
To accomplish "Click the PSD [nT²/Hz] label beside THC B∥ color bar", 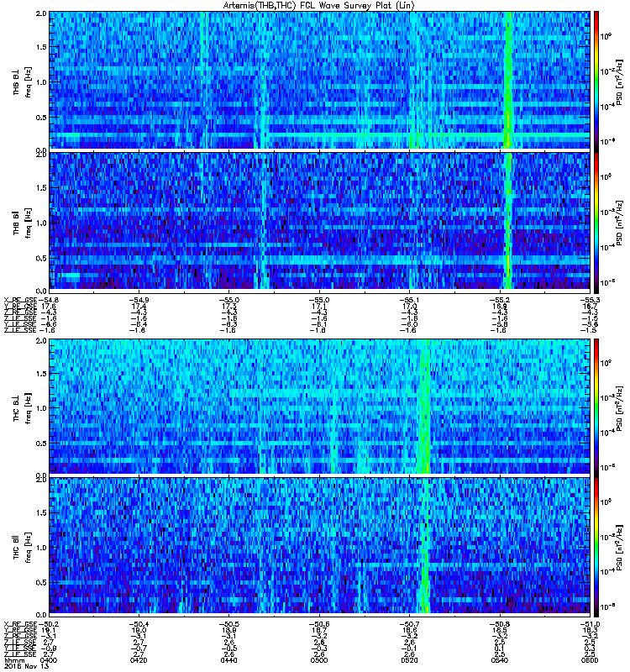I will tap(620, 548).
